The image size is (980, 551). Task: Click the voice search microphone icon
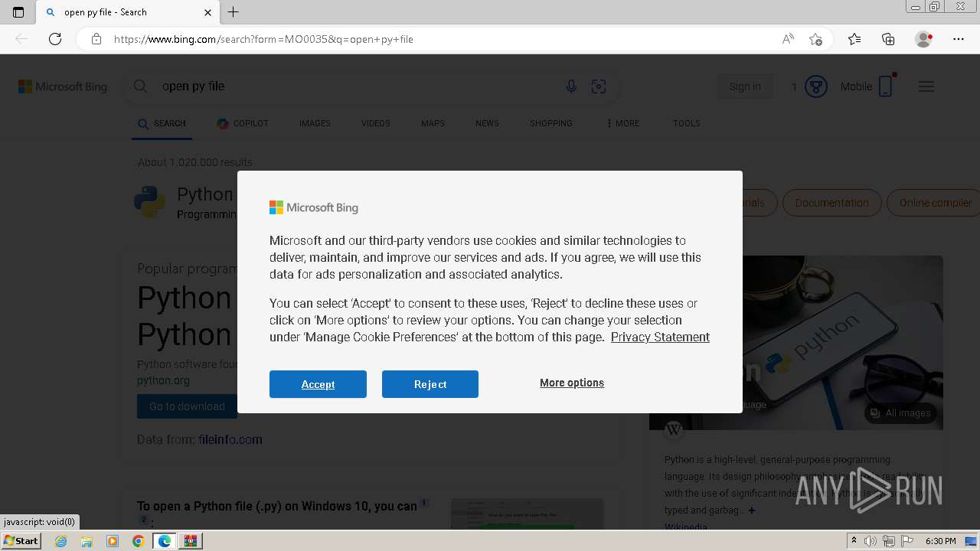pyautogui.click(x=571, y=86)
